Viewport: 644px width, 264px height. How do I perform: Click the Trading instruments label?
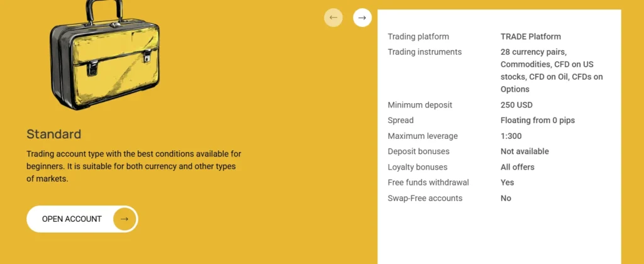(x=425, y=52)
